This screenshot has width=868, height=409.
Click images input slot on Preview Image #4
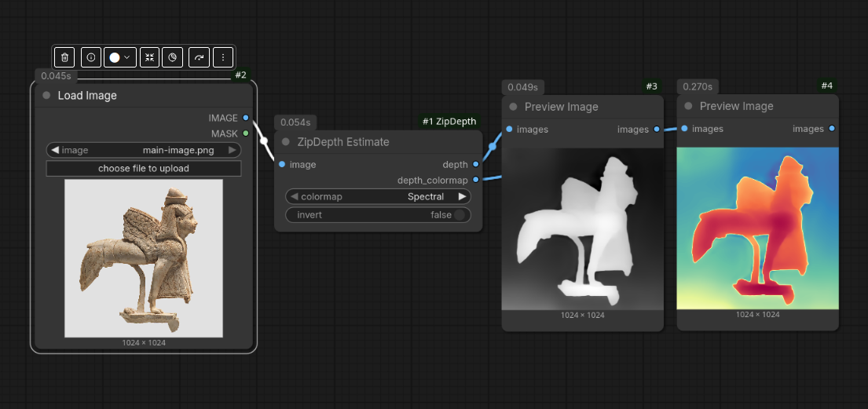pos(684,129)
